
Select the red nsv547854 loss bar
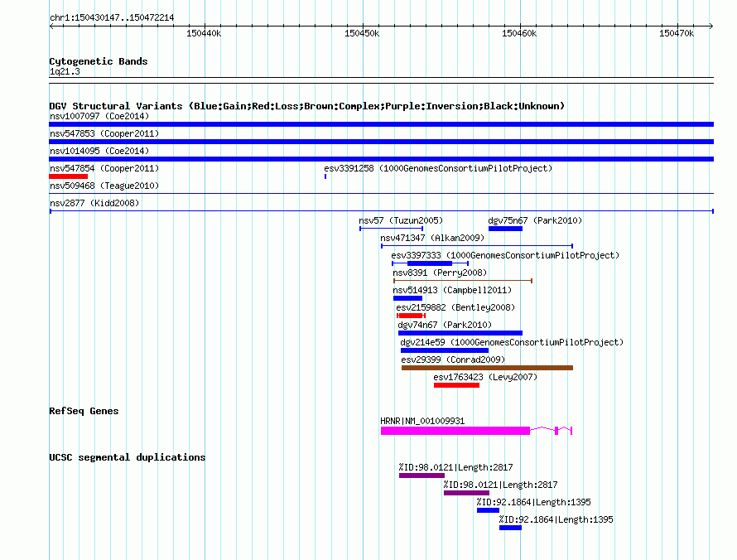[x=68, y=176]
